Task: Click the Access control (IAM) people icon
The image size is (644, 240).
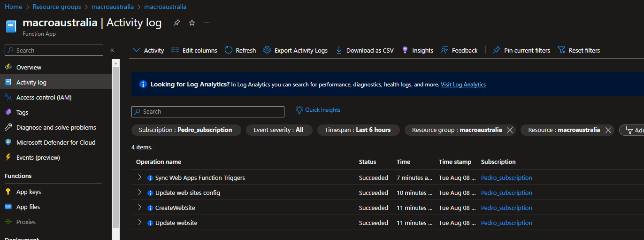Action: (8, 97)
